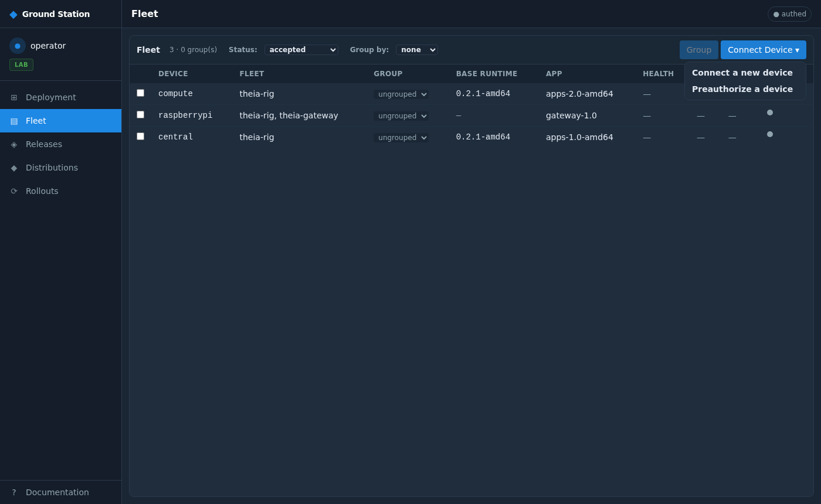Image resolution: width=821 pixels, height=504 pixels.
Task: Click central row runtime 0.2.1-amd64
Action: (x=483, y=137)
